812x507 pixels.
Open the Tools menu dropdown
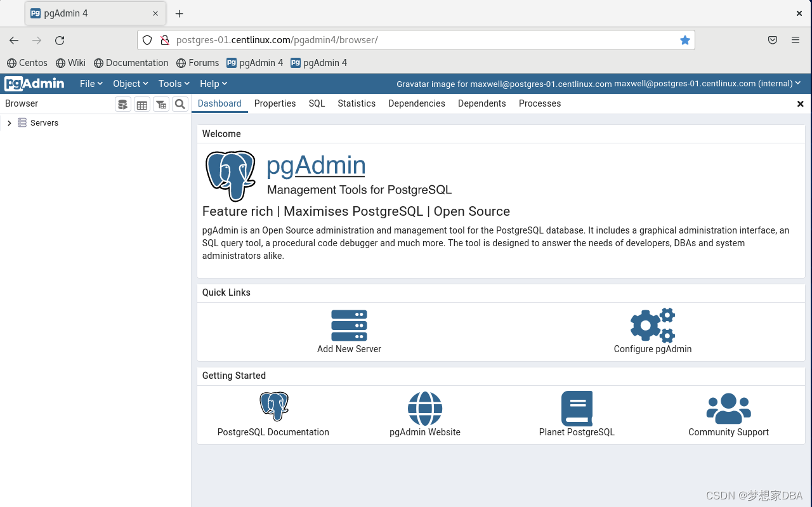point(174,83)
